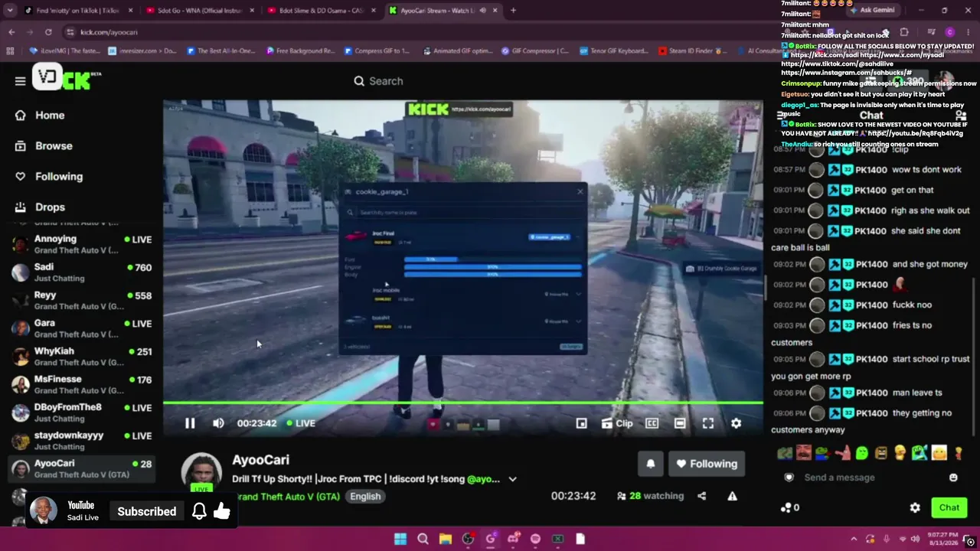This screenshot has height=551, width=980.
Task: Reload the current page
Action: (x=48, y=32)
